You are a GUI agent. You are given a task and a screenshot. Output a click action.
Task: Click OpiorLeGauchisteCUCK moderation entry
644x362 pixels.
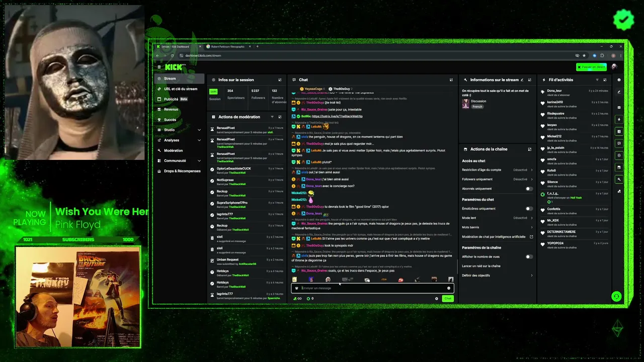pos(248,170)
